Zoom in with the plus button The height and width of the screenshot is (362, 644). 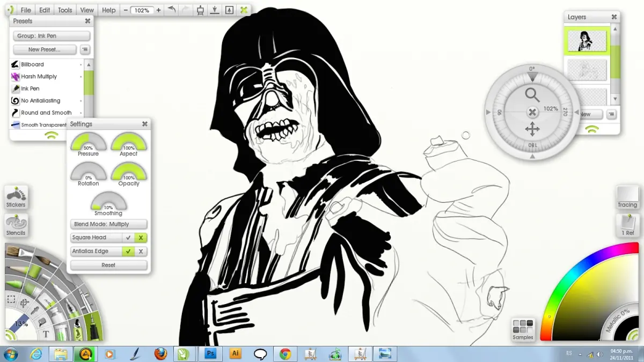[x=158, y=10]
